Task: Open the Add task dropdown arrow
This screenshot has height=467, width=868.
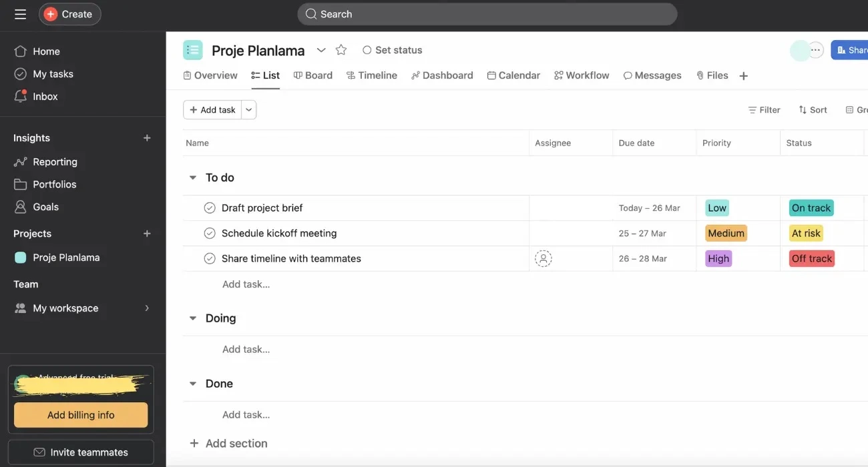Action: (x=248, y=109)
